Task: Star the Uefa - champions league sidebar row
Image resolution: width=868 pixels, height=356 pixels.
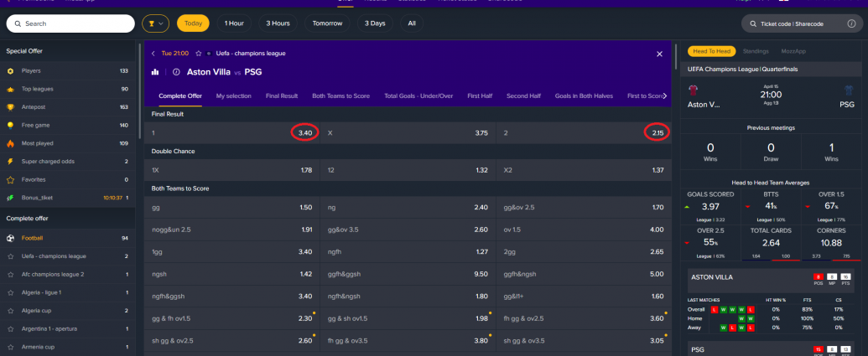Action: (10, 256)
